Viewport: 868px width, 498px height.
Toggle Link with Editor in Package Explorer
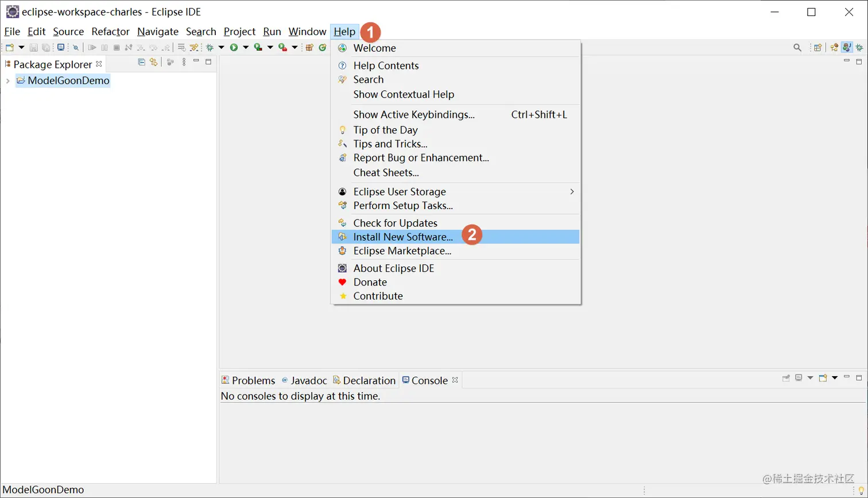click(153, 62)
